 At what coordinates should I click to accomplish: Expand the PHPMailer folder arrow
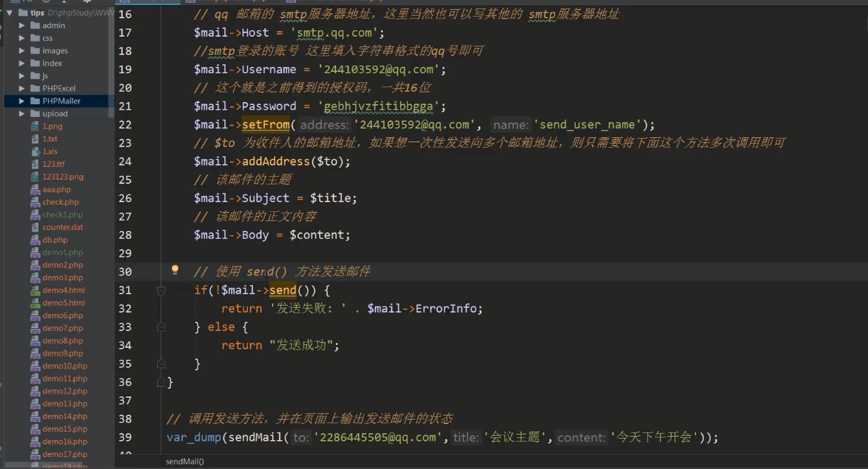click(x=22, y=101)
